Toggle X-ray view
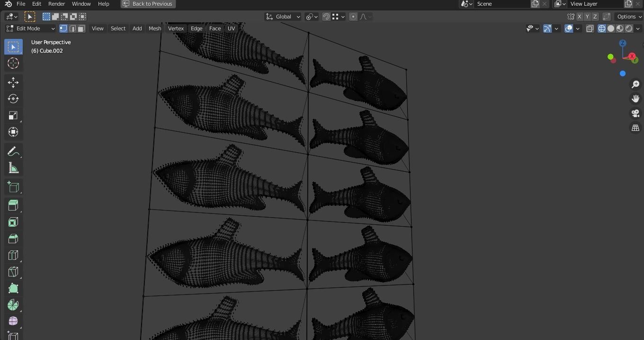Screen dimensions: 644x340 [x=590, y=28]
